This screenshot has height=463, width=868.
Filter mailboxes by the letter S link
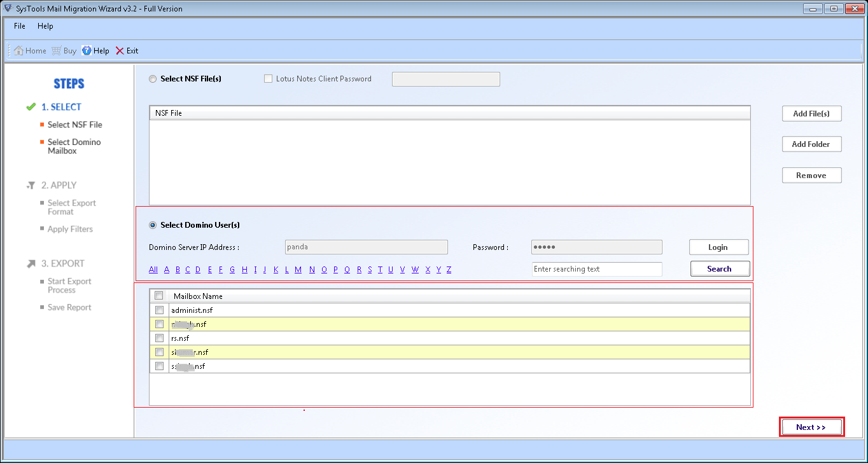click(369, 269)
